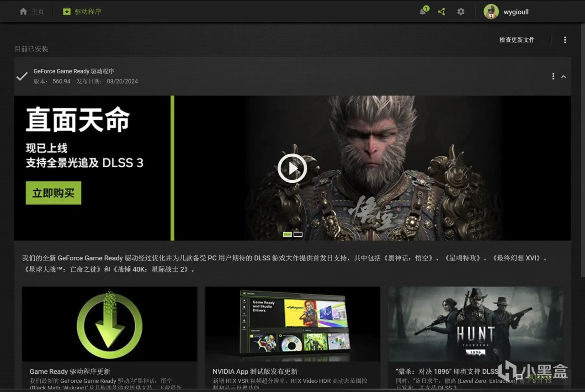
Task: Click the GeForce Game Ready 驱动程序 title
Action: [74, 71]
